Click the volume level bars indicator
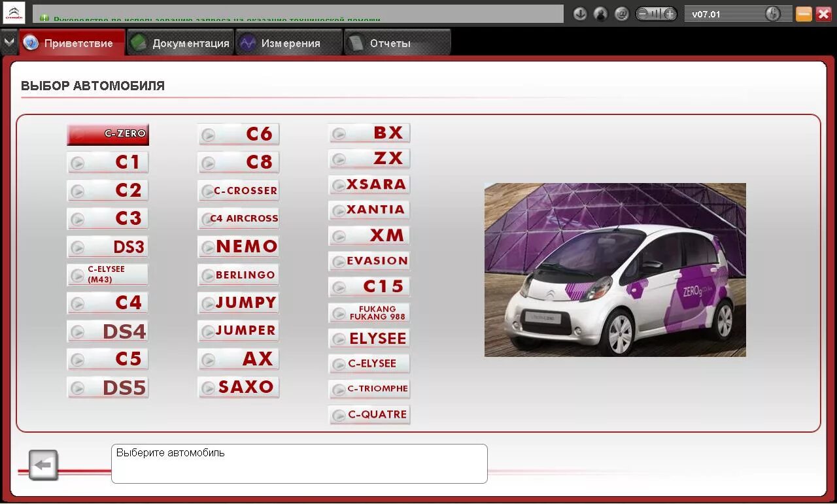This screenshot has width=837, height=504. [x=657, y=14]
